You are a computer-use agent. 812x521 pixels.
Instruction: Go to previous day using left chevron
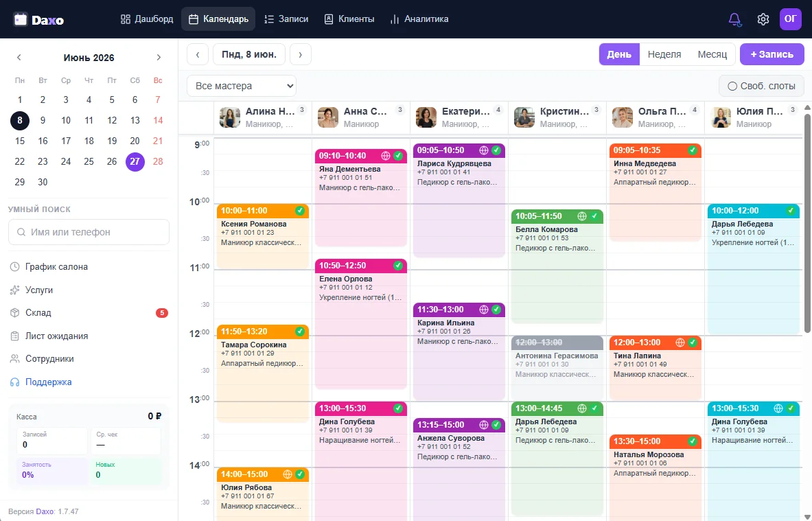(x=197, y=54)
